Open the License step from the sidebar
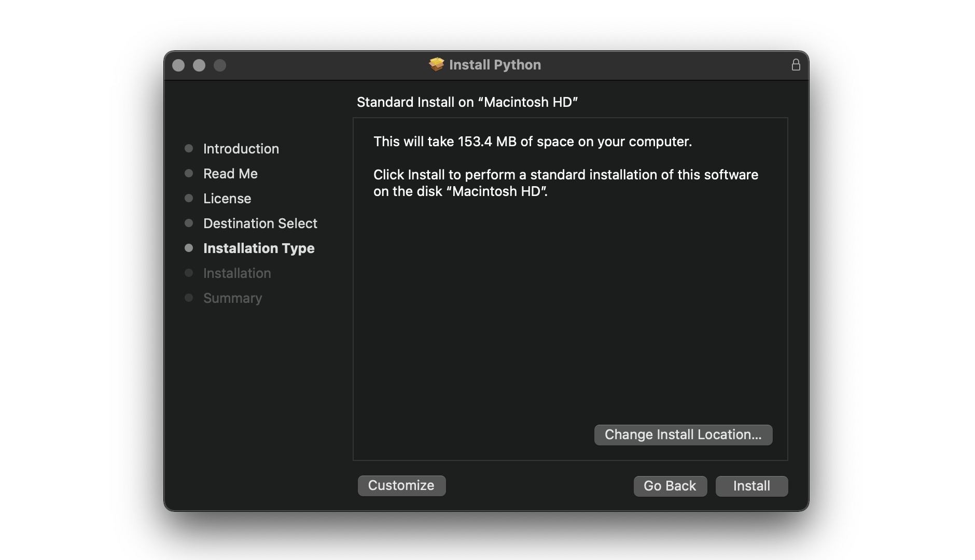Image resolution: width=975 pixels, height=560 pixels. coord(227,199)
